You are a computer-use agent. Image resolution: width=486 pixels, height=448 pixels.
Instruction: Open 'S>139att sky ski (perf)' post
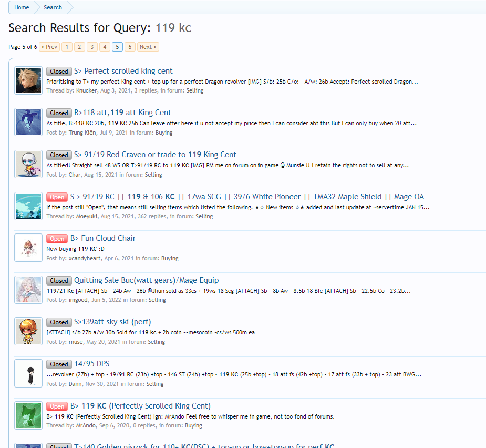pos(112,322)
